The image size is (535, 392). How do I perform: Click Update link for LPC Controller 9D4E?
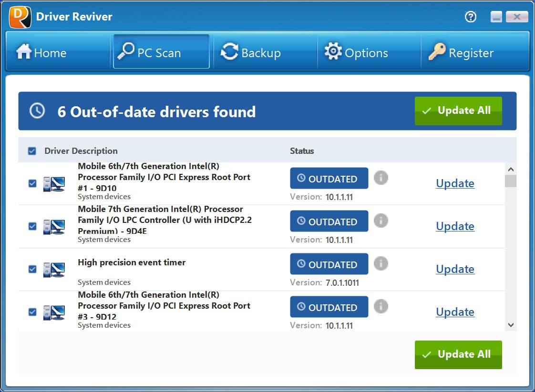click(455, 226)
